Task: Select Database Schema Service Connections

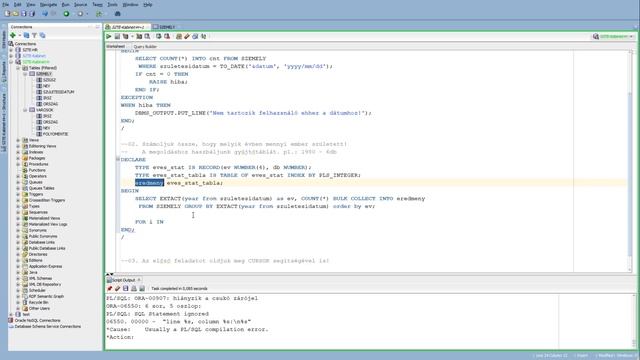Action: pos(48,327)
